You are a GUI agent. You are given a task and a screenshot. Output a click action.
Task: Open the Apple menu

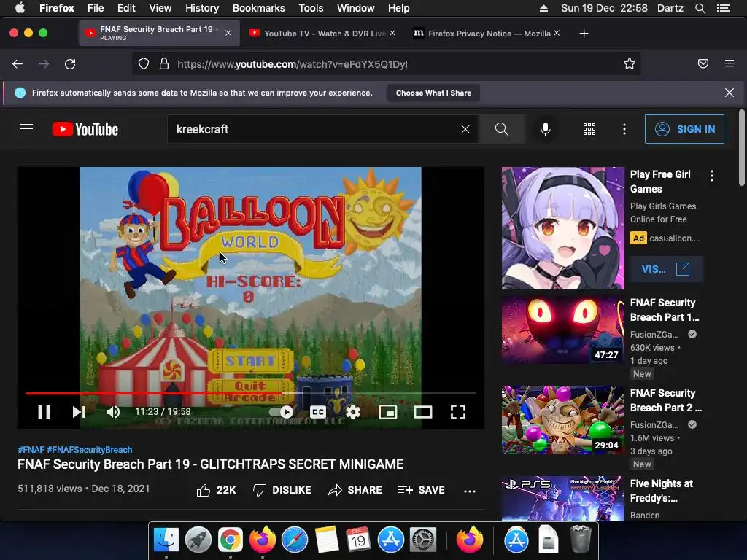coord(20,8)
